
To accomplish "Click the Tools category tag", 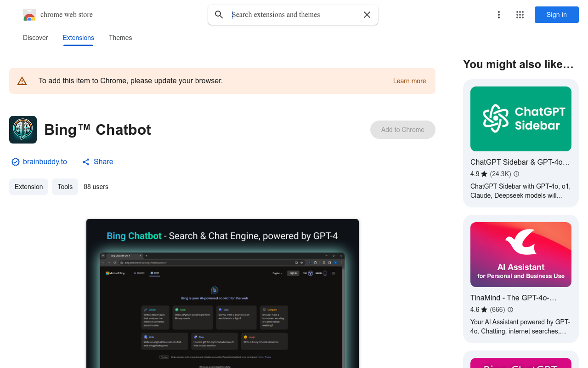I will 65,186.
